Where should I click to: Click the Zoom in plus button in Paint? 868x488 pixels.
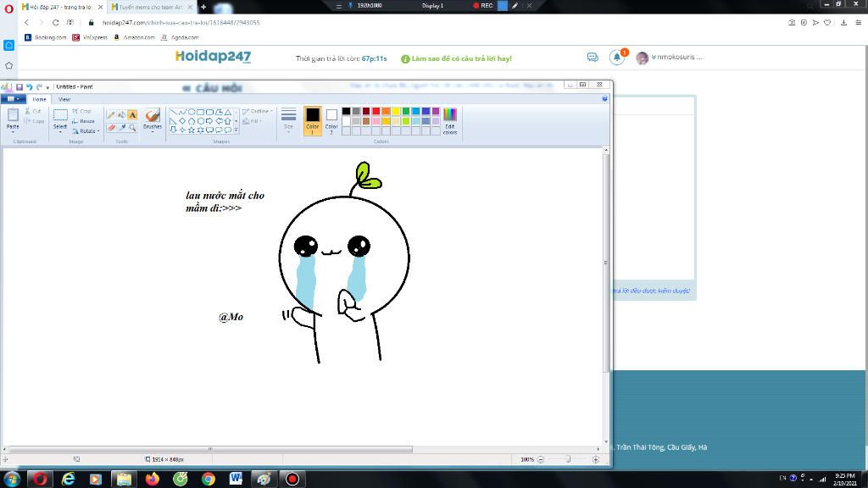pyautogui.click(x=596, y=459)
